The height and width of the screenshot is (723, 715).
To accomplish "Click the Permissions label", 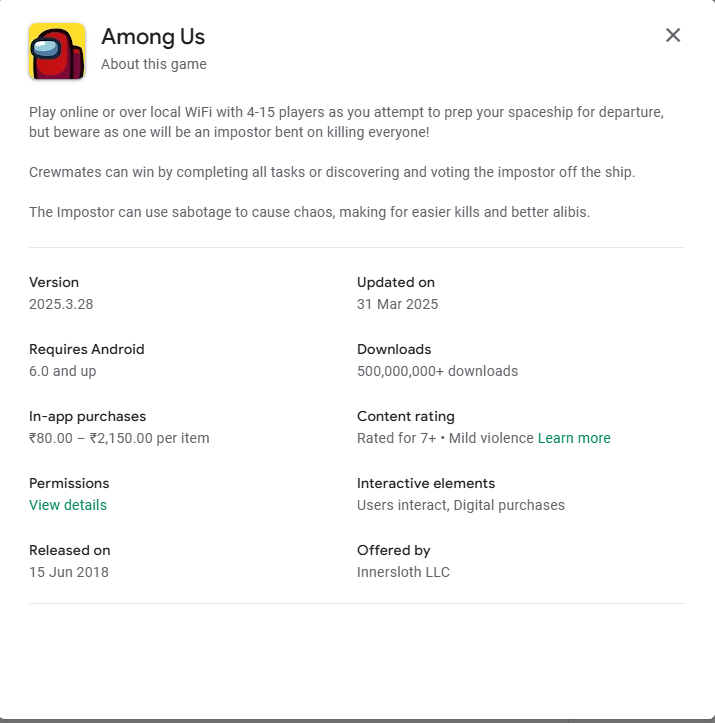I will [69, 483].
